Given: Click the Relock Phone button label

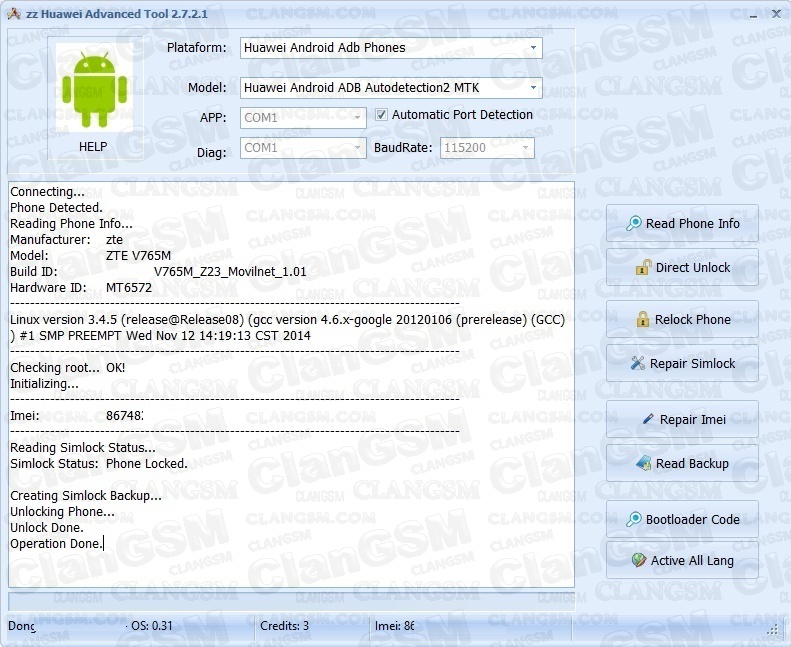Looking at the screenshot, I should pos(693,319).
